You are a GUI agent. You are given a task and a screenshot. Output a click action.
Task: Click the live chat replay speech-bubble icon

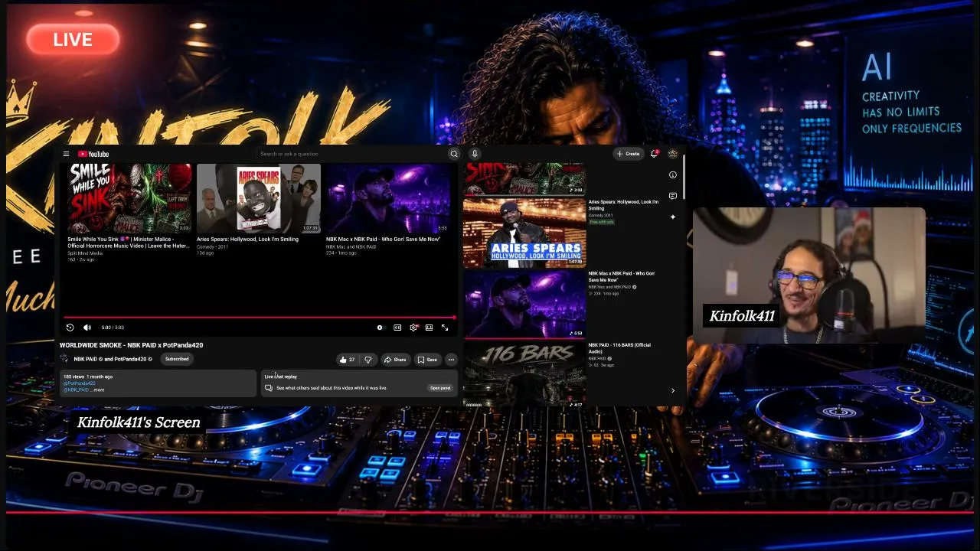269,388
